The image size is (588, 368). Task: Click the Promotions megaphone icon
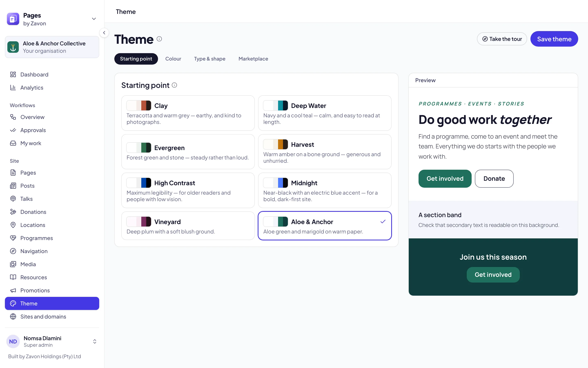click(13, 291)
